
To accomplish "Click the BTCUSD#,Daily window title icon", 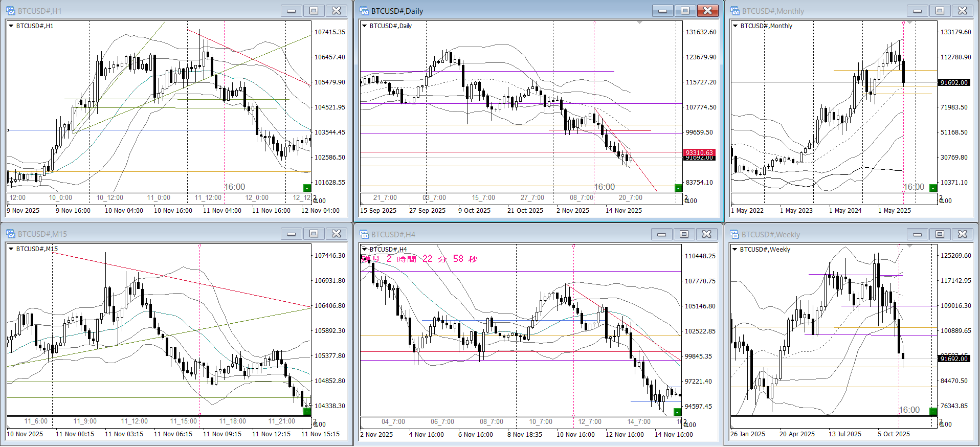I will coord(364,11).
